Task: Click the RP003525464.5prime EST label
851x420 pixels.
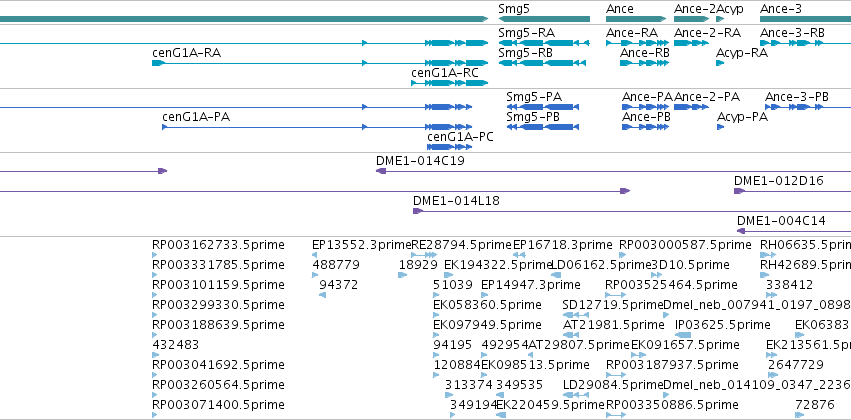Action: (x=671, y=285)
